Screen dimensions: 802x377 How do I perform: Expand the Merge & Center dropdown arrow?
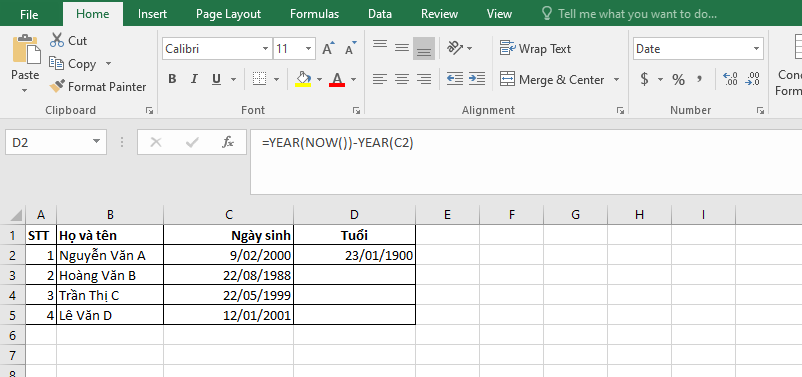pyautogui.click(x=616, y=80)
